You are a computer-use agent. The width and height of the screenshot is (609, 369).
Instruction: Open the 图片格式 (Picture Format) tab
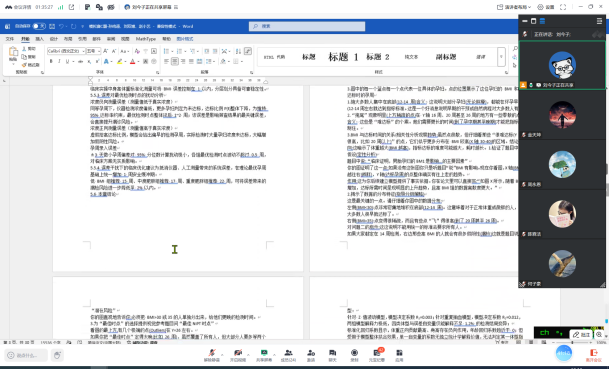(185, 39)
